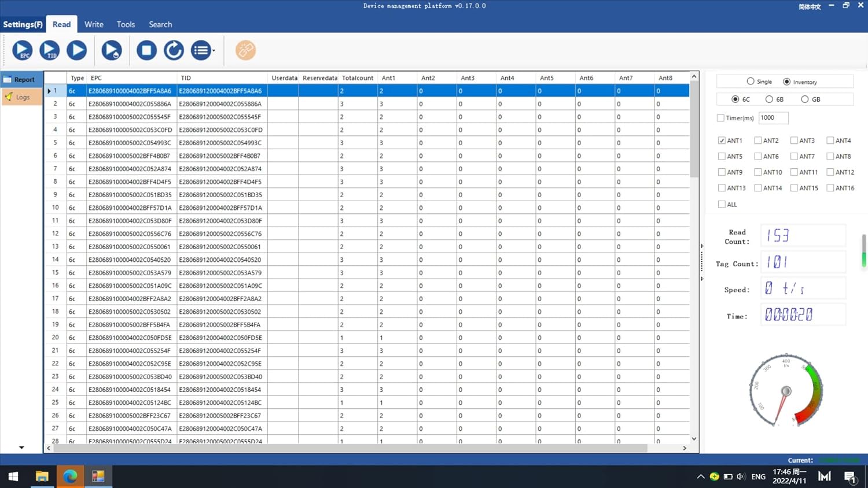Open the dropdown arrow beside the list icon
Screen dimensions: 868x488
[x=214, y=51]
